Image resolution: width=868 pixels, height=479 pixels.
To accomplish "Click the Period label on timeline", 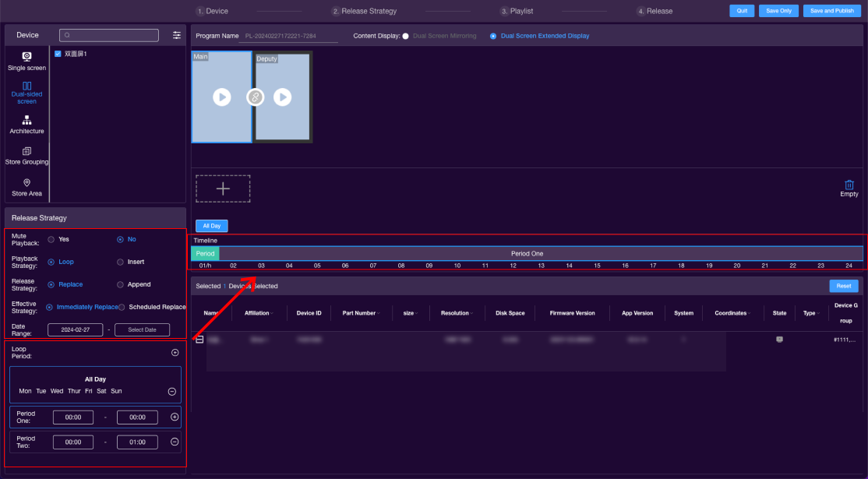I will coord(206,253).
